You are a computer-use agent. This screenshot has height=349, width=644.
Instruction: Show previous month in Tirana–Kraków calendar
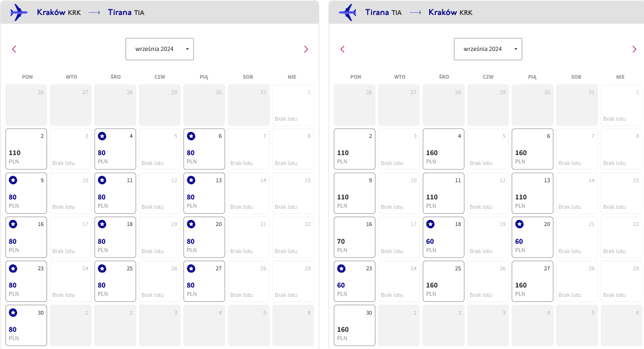point(343,49)
